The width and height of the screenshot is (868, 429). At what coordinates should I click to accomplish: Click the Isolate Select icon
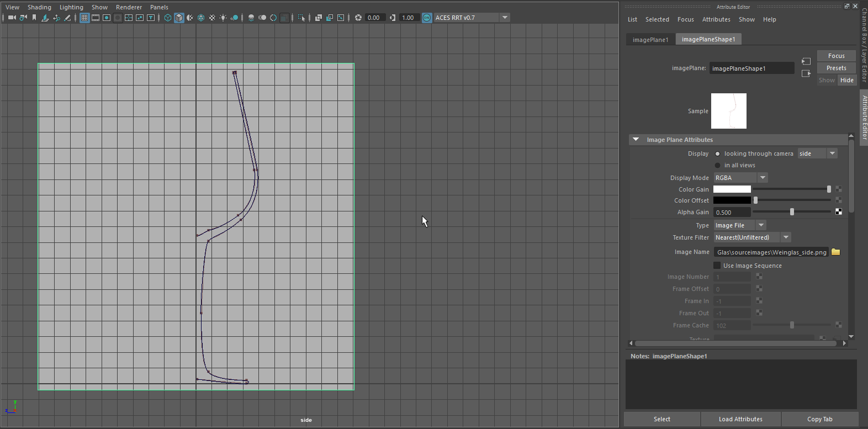point(301,18)
